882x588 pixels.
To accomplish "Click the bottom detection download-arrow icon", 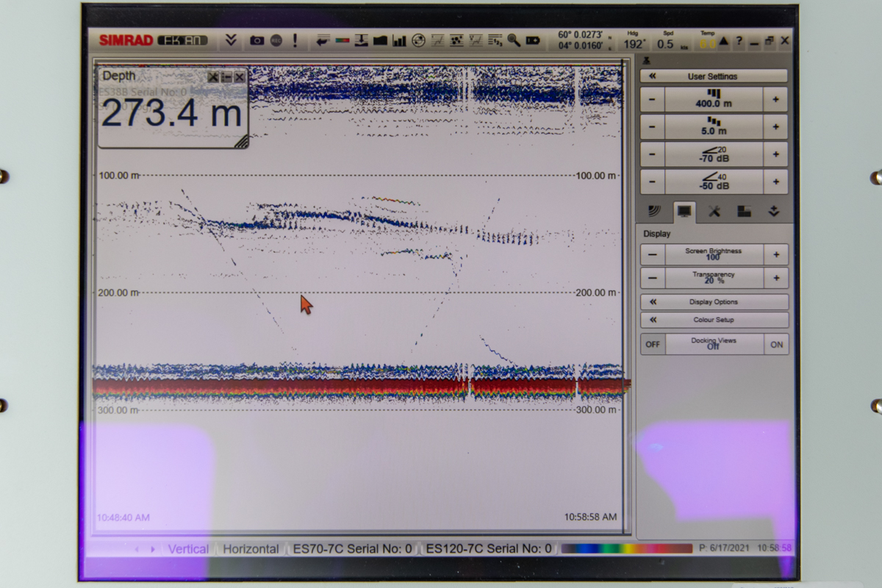I will pyautogui.click(x=361, y=40).
